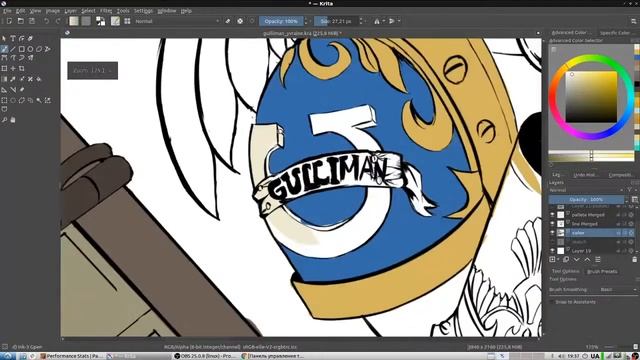Open the Brush Smoothing Basic dropdown

coord(618,289)
